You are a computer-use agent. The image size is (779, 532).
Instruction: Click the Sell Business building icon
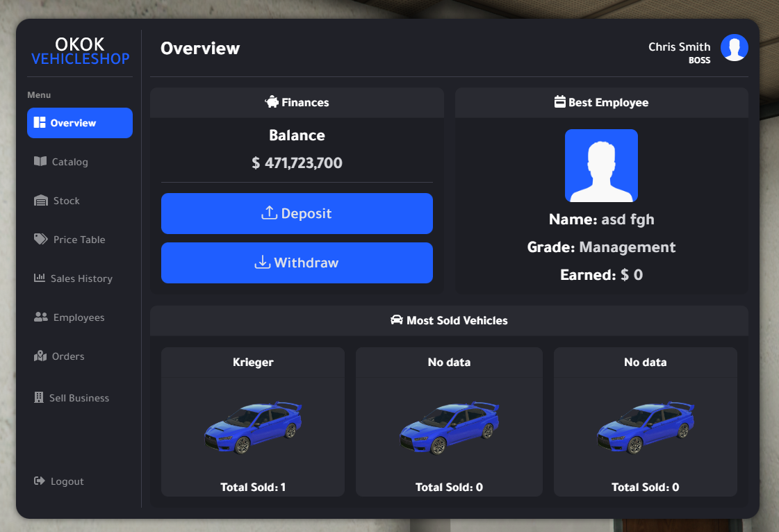pos(39,398)
